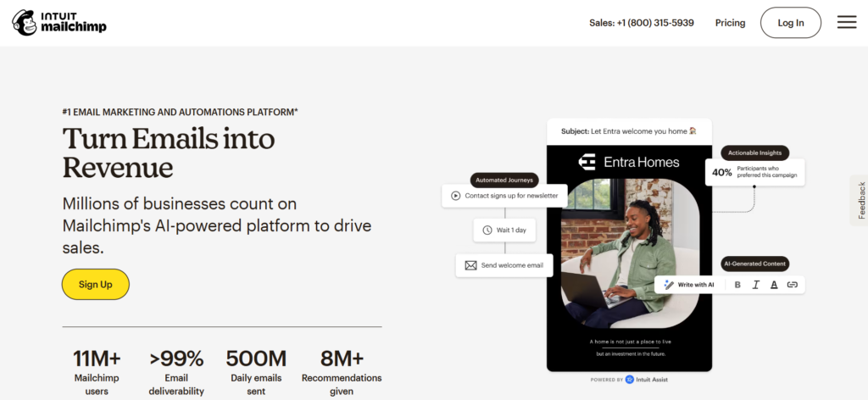This screenshot has height=400, width=868.
Task: Click the AI-Generated Content label
Action: coord(754,264)
